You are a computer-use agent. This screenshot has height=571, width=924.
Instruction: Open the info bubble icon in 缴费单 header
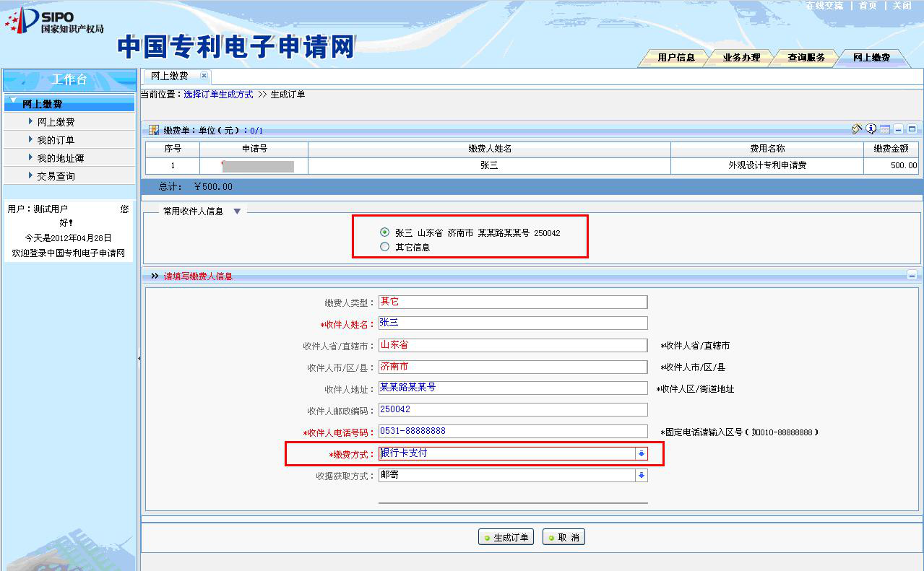[x=871, y=129]
